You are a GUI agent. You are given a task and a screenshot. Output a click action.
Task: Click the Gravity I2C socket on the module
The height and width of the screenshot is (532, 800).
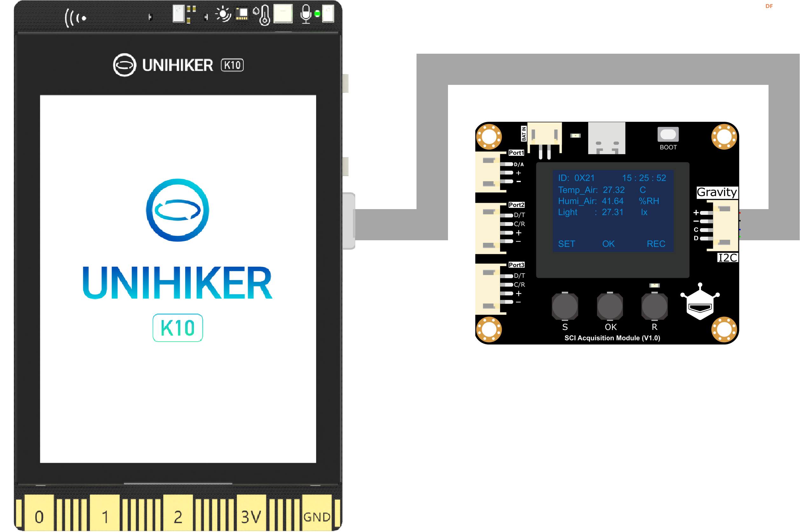[x=723, y=225]
